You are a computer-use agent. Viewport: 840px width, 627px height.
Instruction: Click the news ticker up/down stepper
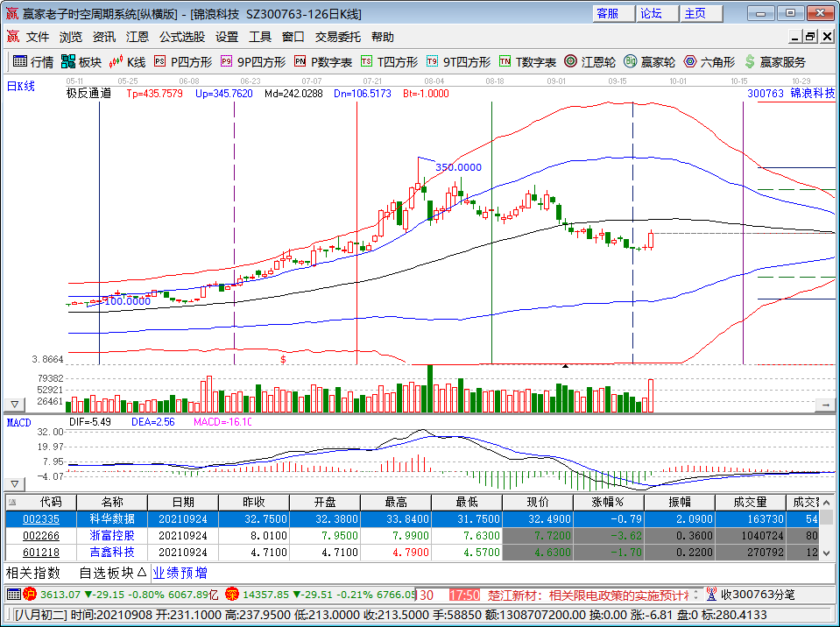click(x=695, y=595)
